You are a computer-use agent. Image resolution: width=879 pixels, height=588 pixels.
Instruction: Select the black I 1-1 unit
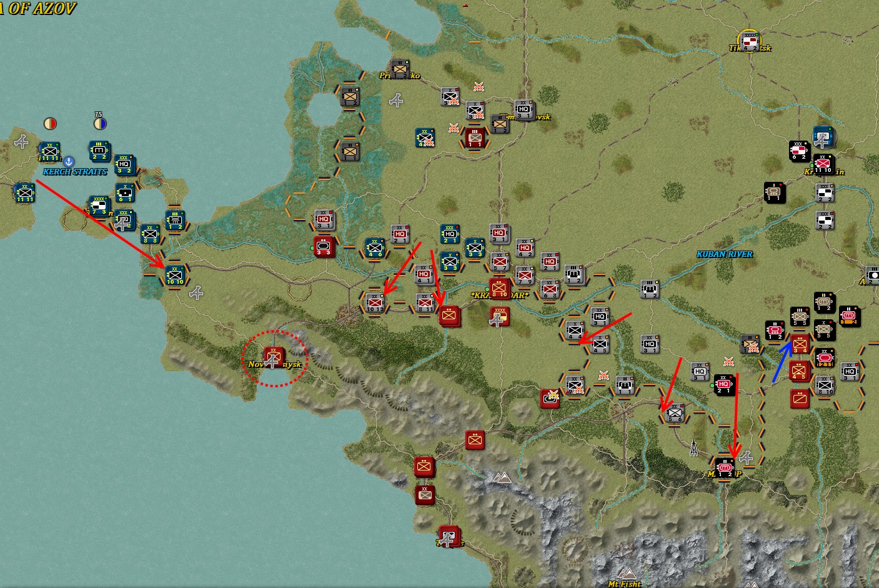point(774,192)
